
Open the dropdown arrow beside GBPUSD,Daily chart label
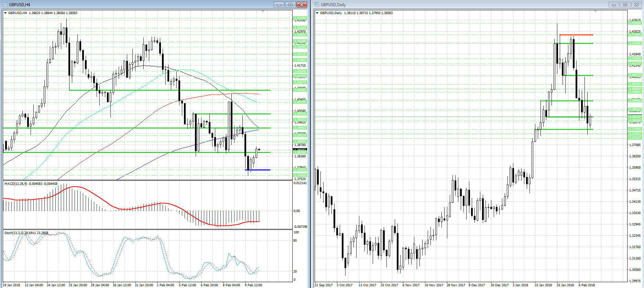pyautogui.click(x=317, y=13)
